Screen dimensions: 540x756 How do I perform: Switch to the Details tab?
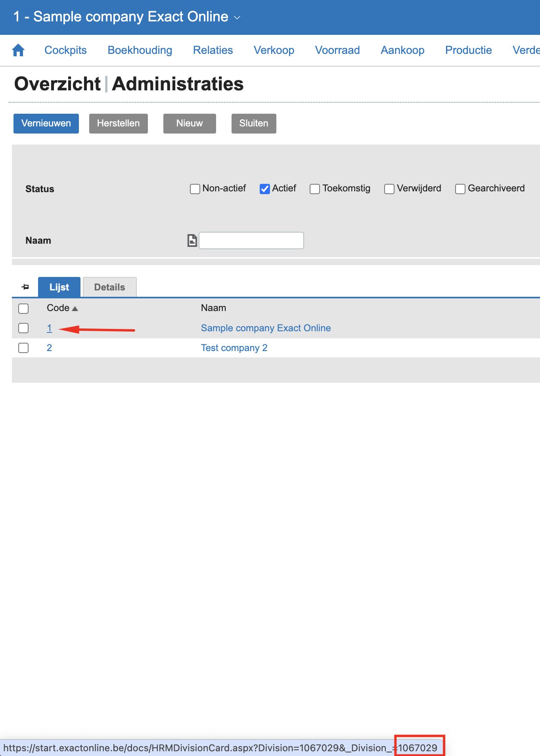(109, 287)
